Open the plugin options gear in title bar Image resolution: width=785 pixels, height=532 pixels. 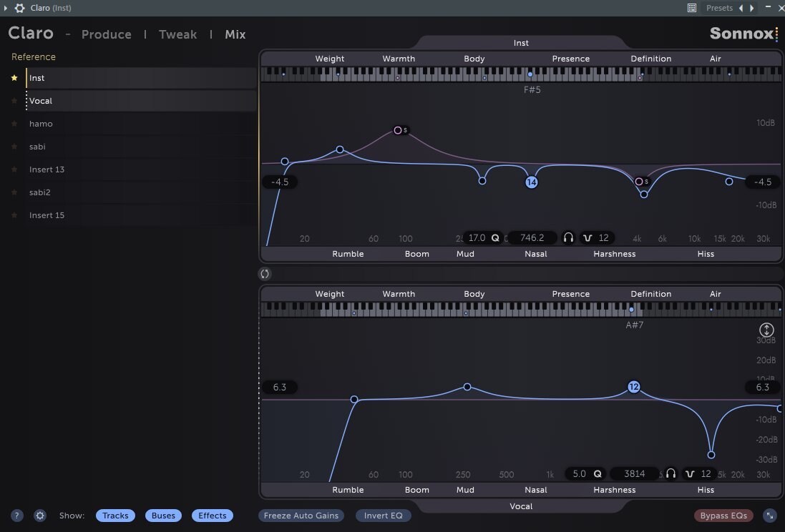pyautogui.click(x=19, y=8)
